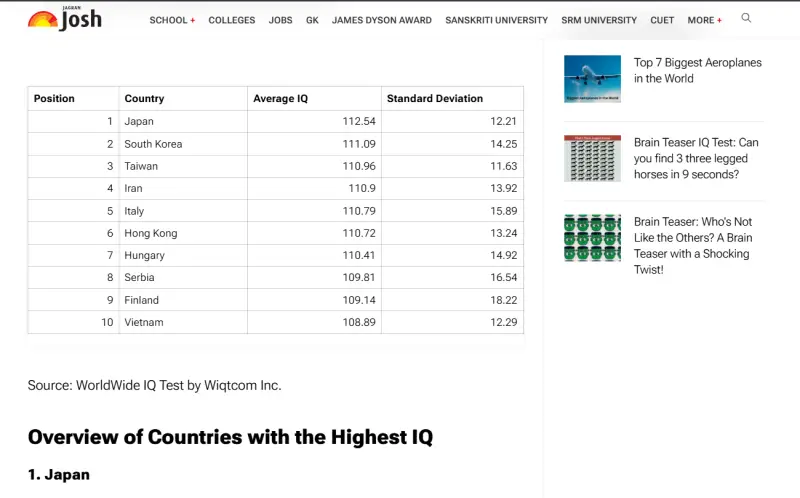Viewport: 800px width, 498px height.
Task: Open the James Dyson Award link
Action: click(x=382, y=20)
